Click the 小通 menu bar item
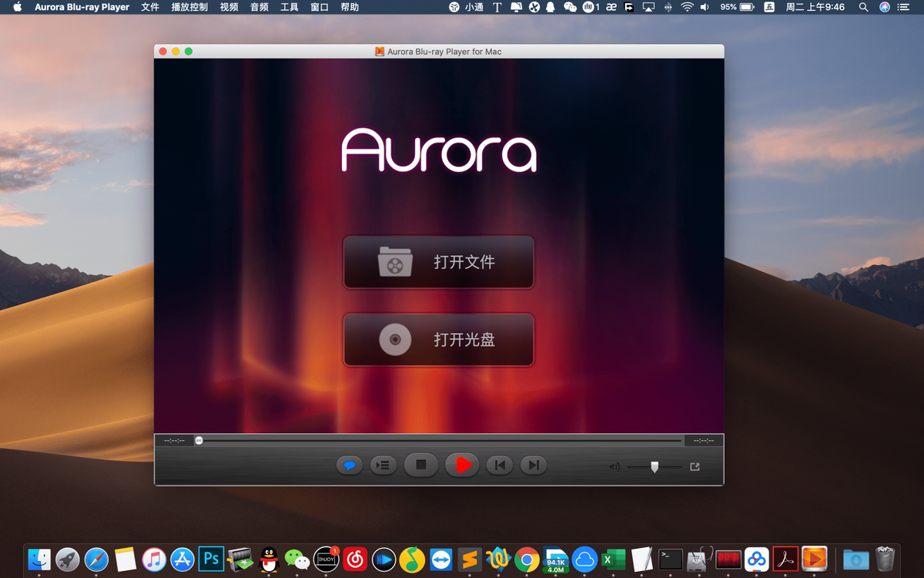Screen dimensions: 924x578 click(466, 7)
